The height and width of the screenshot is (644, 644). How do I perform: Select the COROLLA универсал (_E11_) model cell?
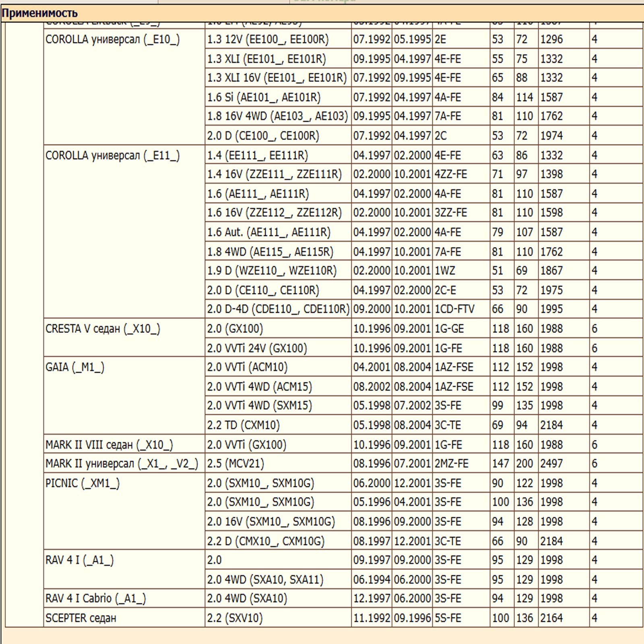(x=112, y=155)
